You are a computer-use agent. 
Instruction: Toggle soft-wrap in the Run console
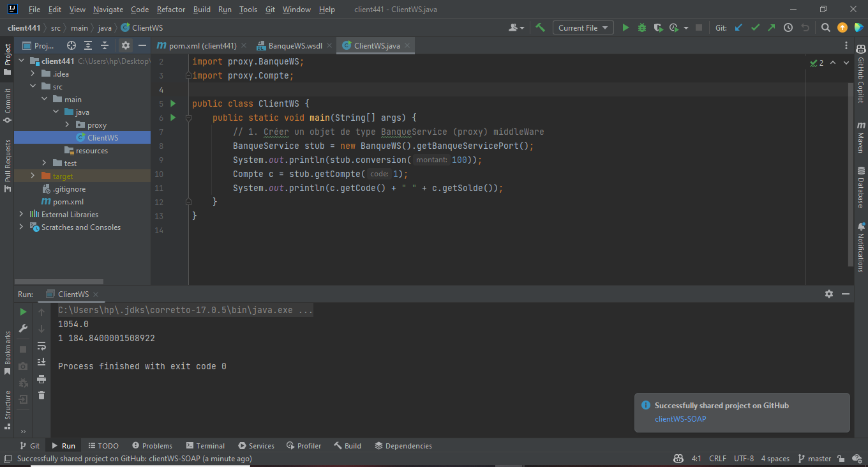[x=41, y=346]
